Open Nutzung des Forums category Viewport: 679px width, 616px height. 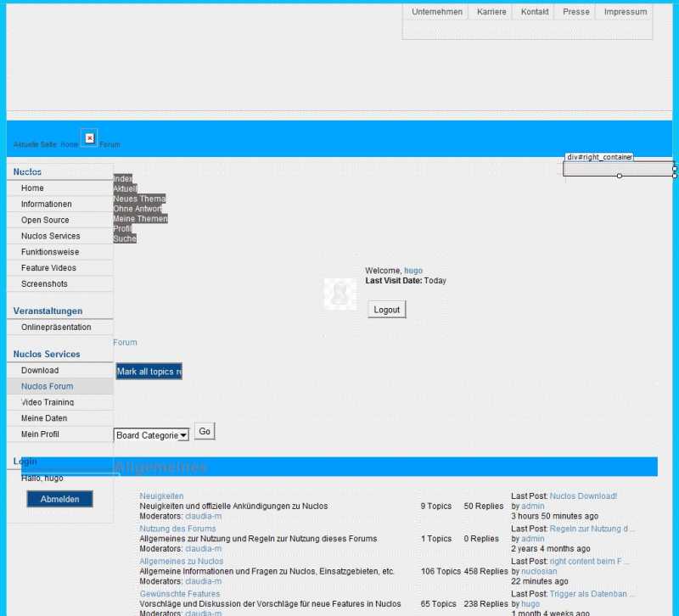[177, 529]
